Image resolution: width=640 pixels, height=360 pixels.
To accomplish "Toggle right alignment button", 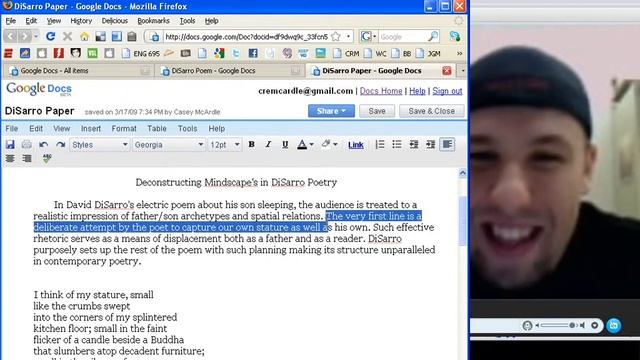I will click(x=27, y=158).
